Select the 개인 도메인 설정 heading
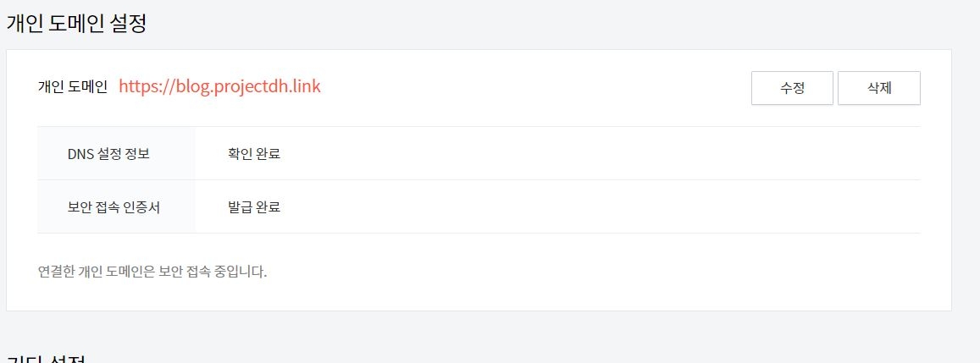The image size is (980, 363). tap(76, 23)
